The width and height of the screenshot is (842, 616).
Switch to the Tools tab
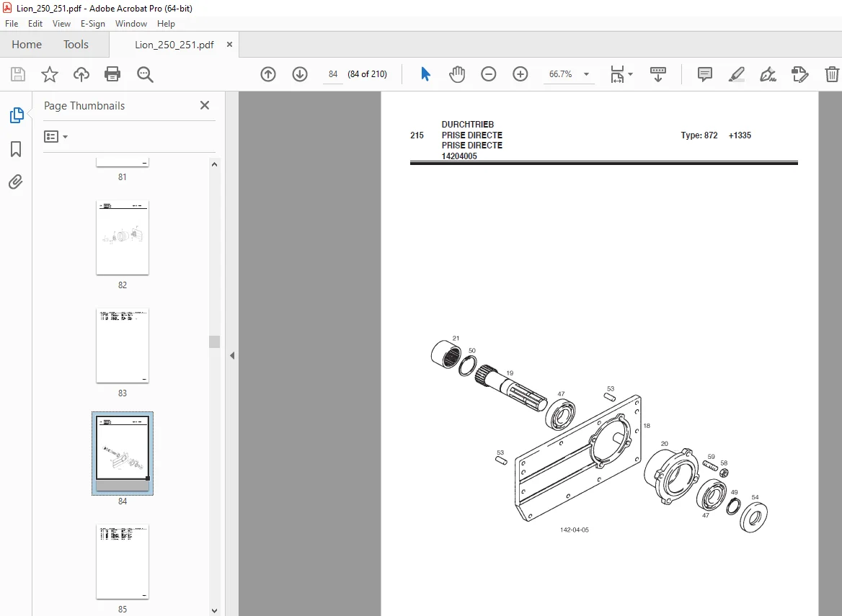(x=76, y=45)
